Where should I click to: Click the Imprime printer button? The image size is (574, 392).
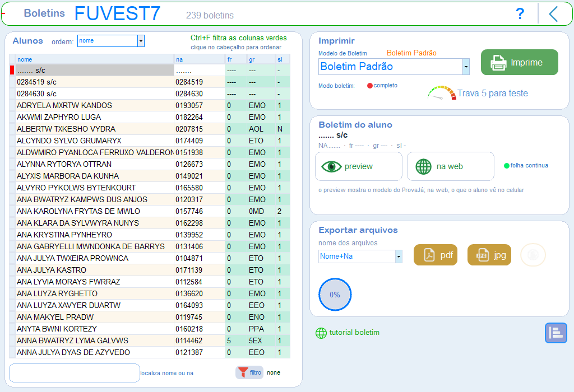click(520, 62)
